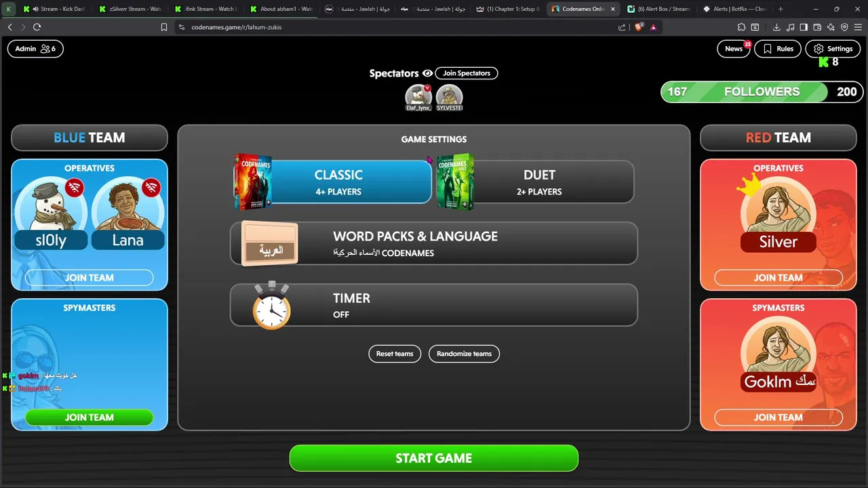Switch to zSilverr Stream tab
Image resolution: width=868 pixels, height=488 pixels.
pos(129,9)
